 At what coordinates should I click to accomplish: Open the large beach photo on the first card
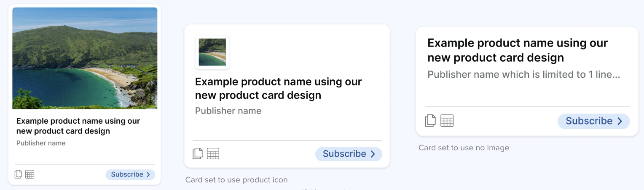pyautogui.click(x=85, y=58)
